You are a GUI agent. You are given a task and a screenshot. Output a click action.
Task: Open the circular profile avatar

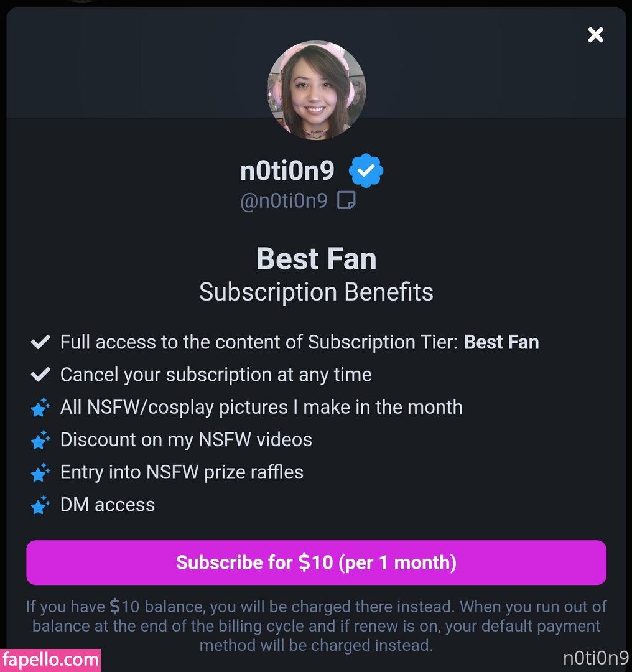click(x=316, y=90)
